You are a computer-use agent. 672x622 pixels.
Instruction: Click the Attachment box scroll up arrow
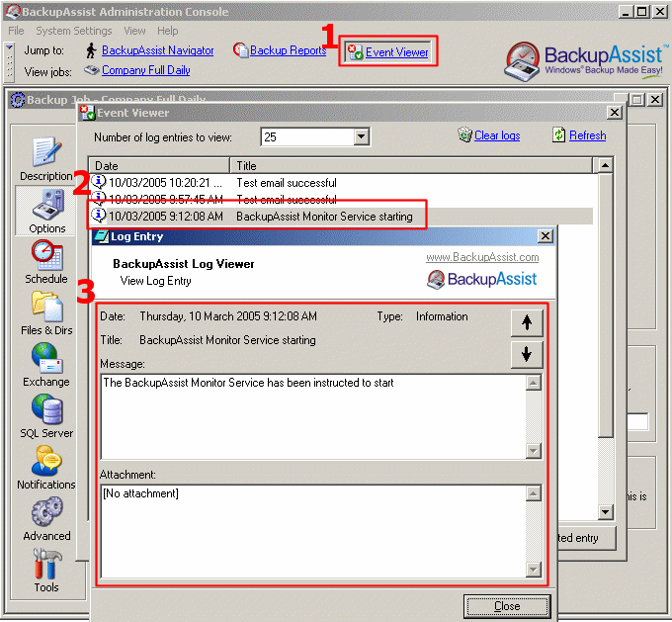coord(533,493)
